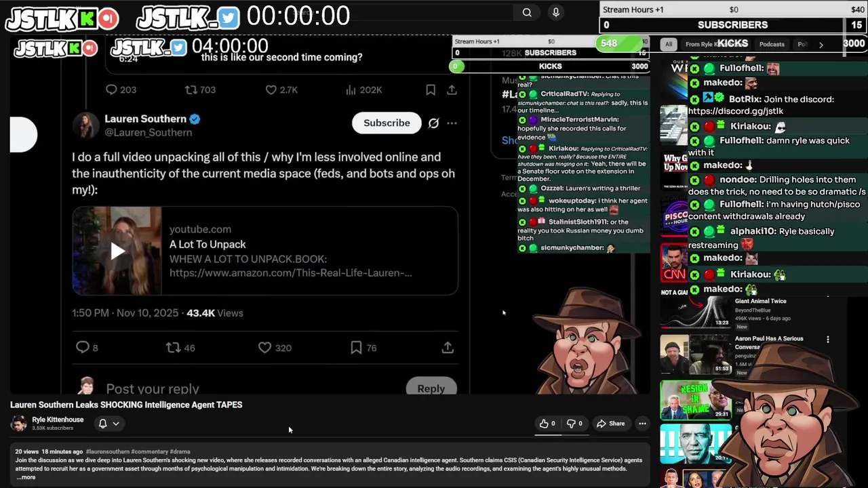Select the 'All' filter chip
This screenshot has width=868, height=488.
coord(669,44)
